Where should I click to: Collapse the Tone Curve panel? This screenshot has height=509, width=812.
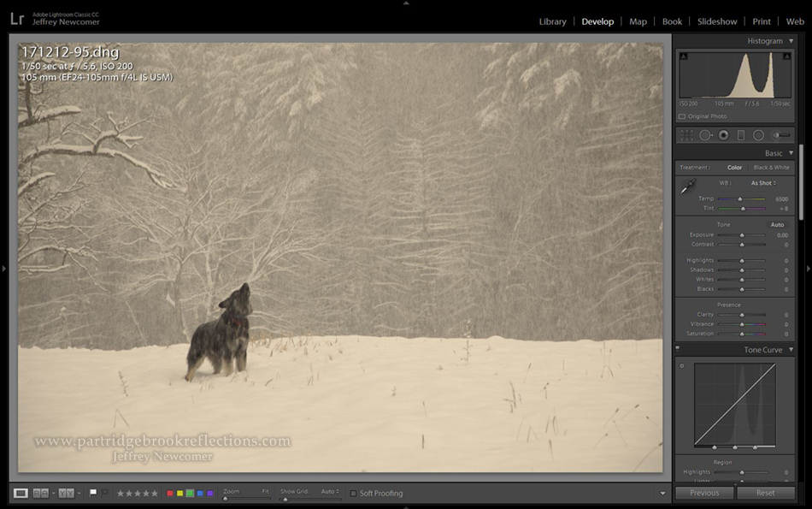pos(791,350)
